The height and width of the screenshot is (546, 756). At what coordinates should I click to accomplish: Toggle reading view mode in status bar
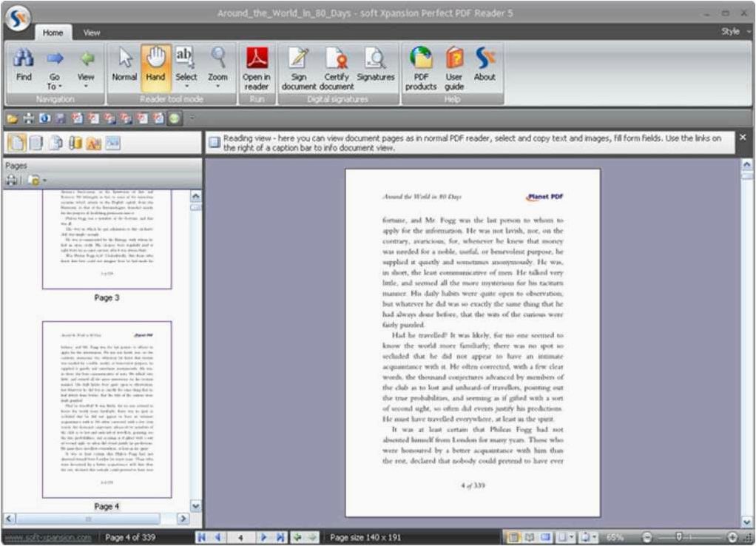pyautogui.click(x=514, y=537)
